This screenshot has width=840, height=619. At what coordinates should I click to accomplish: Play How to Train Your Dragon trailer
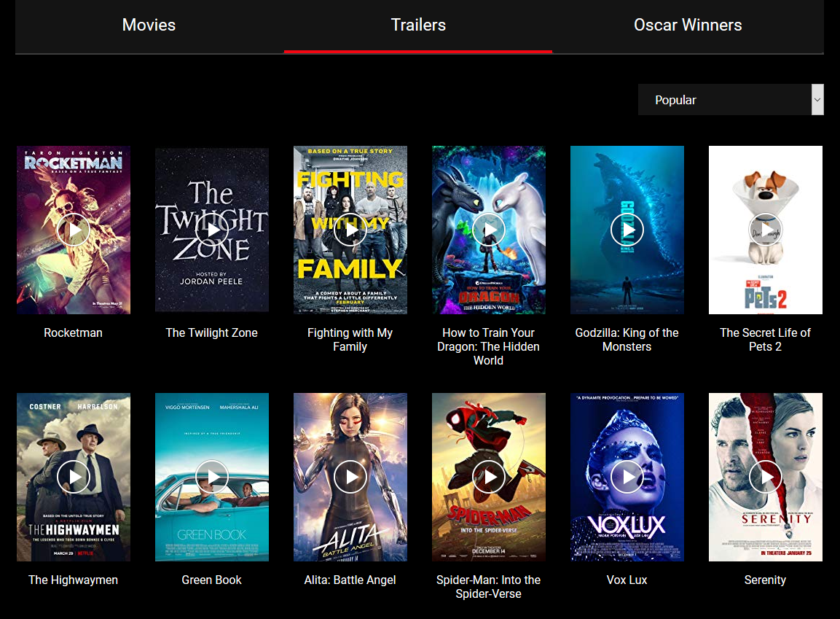pos(489,230)
